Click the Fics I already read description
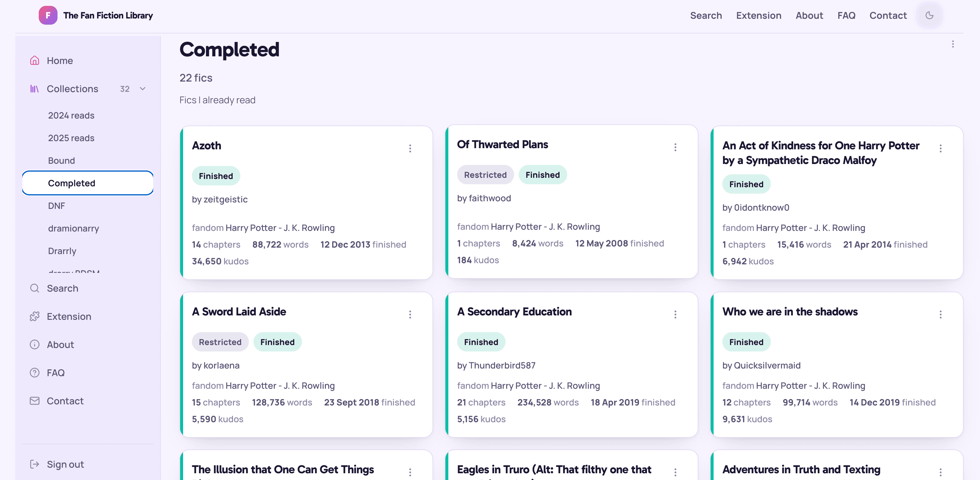 tap(217, 100)
